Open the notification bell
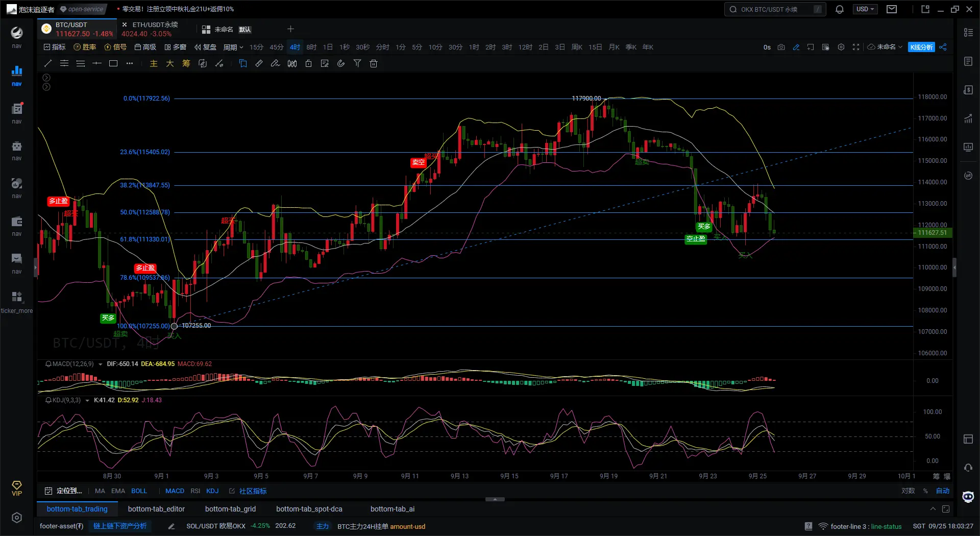This screenshot has width=980, height=536. coord(839,9)
